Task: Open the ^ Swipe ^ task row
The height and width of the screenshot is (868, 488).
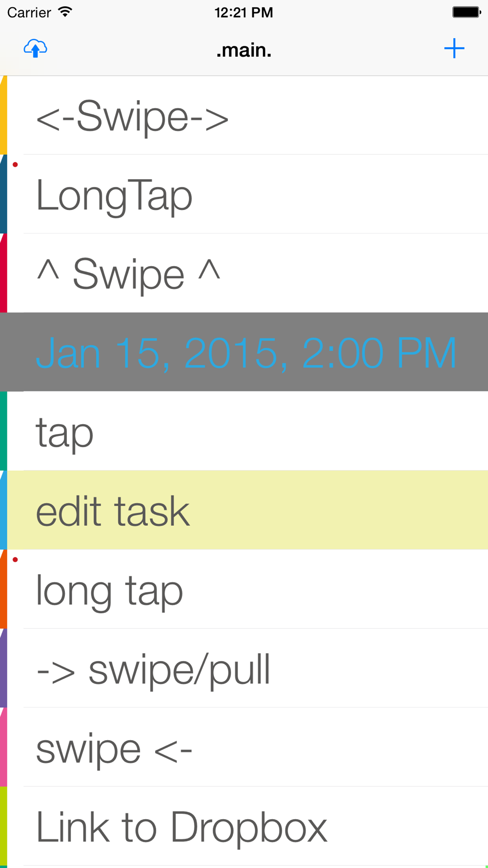Action: 244,273
